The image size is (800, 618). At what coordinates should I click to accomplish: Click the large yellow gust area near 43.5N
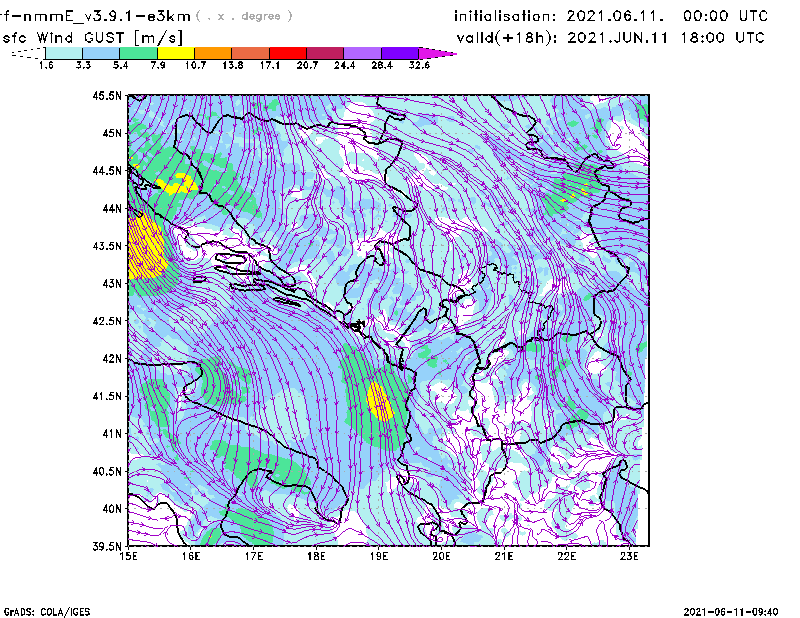[146, 247]
